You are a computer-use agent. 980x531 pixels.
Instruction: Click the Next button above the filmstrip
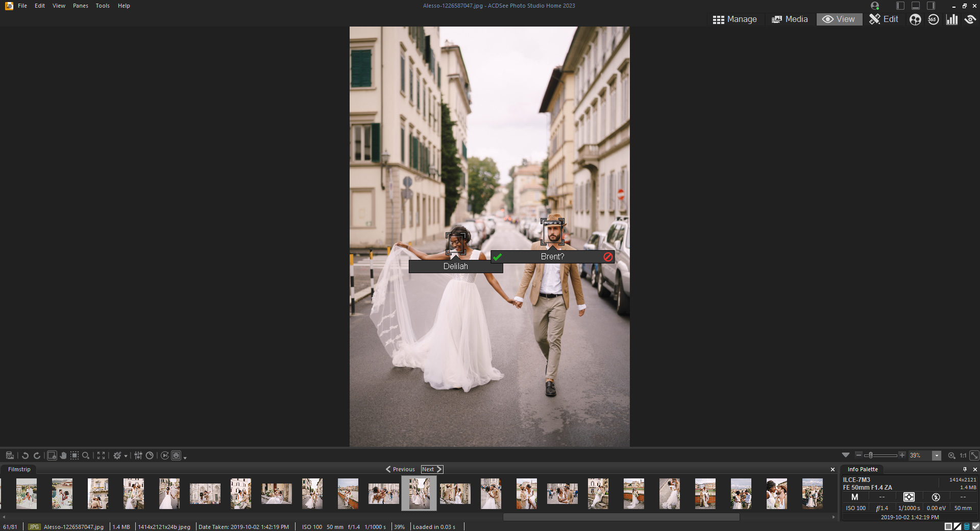[431, 469]
